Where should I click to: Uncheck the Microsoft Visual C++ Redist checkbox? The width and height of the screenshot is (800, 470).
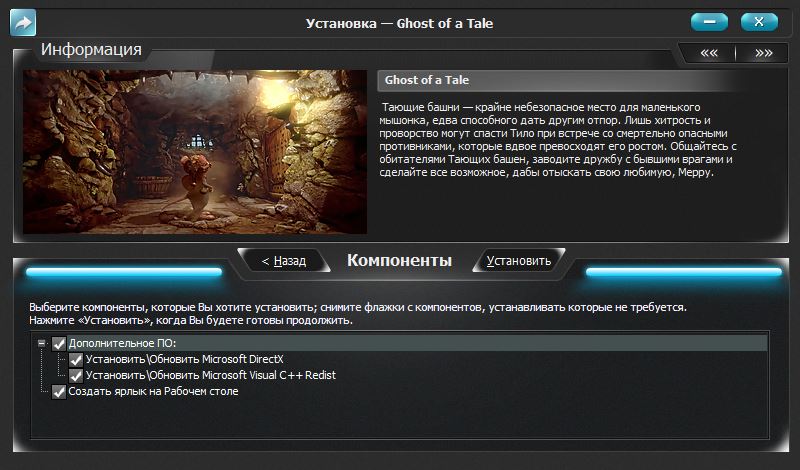tap(76, 376)
